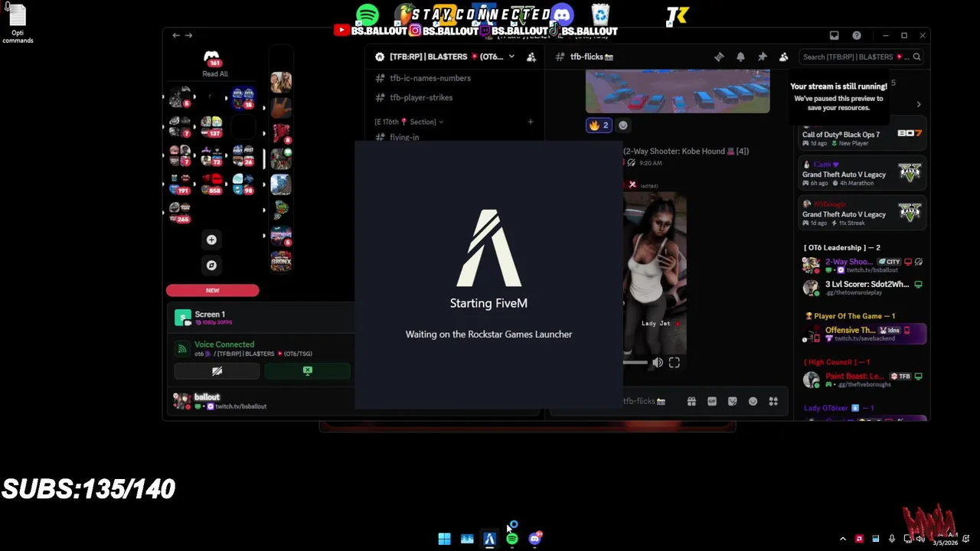Open Discord in the taskbar
Viewport: 980px width, 551px height.
(x=534, y=539)
